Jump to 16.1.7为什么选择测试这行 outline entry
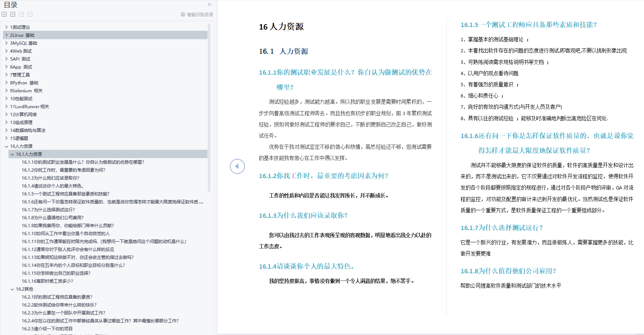The width and height of the screenshot is (644, 335). click(48, 210)
